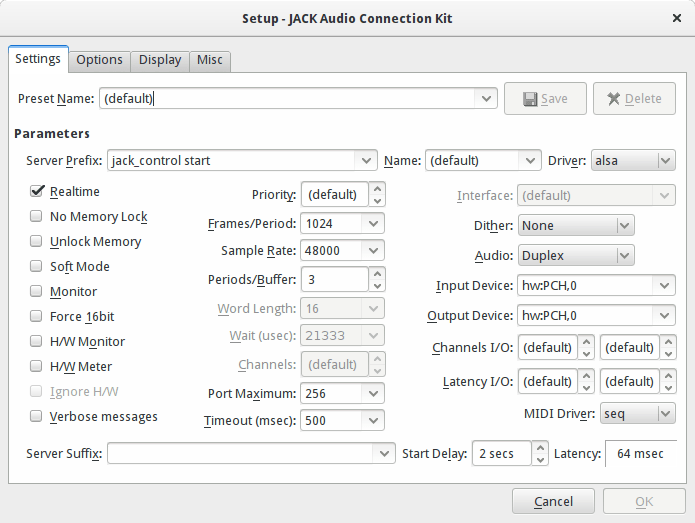The image size is (695, 523).
Task: Increase output Channels I/O value
Action: pyautogui.click(x=668, y=341)
